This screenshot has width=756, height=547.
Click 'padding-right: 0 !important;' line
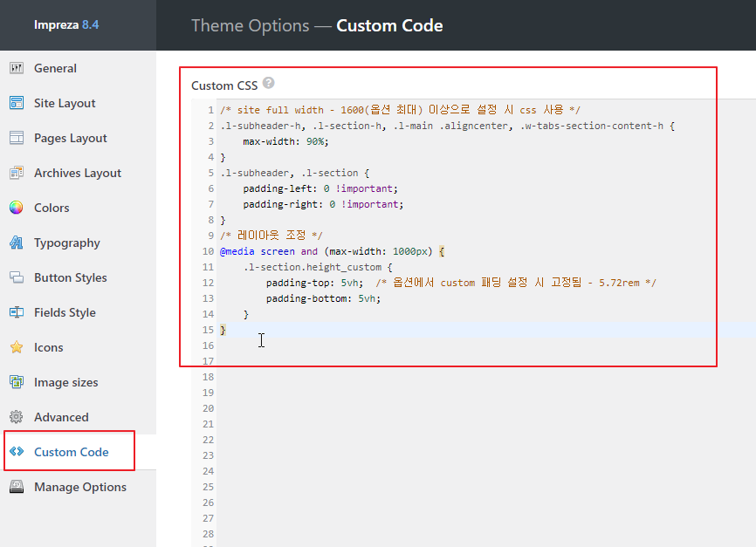[x=323, y=204]
